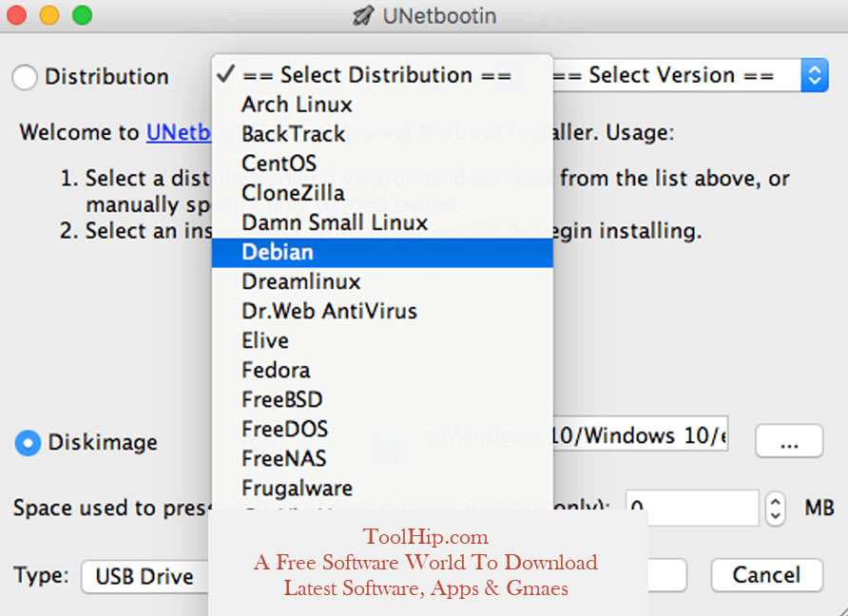Open the UNetbootin homepage link
This screenshot has height=616, width=848.
(x=179, y=132)
